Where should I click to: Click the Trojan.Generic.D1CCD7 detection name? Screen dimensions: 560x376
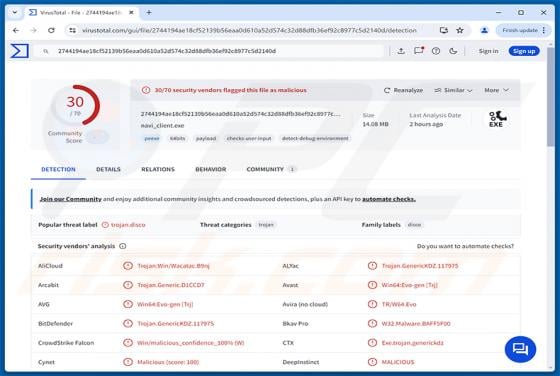[171, 285]
